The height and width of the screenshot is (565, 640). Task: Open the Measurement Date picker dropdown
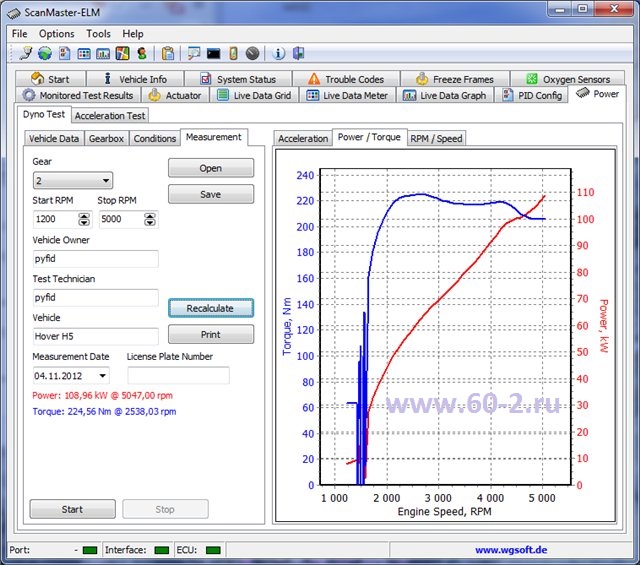tap(102, 376)
